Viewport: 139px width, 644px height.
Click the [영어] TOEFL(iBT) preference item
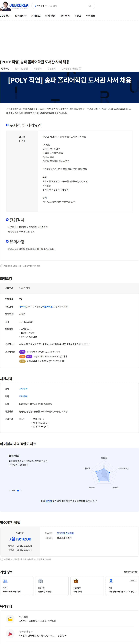click(x=40, y=426)
